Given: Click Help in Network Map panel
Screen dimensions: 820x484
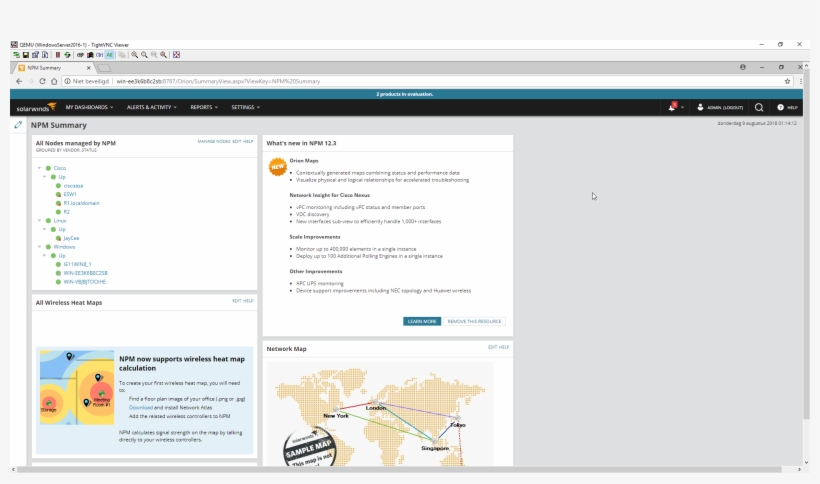Looking at the screenshot, I should [504, 347].
